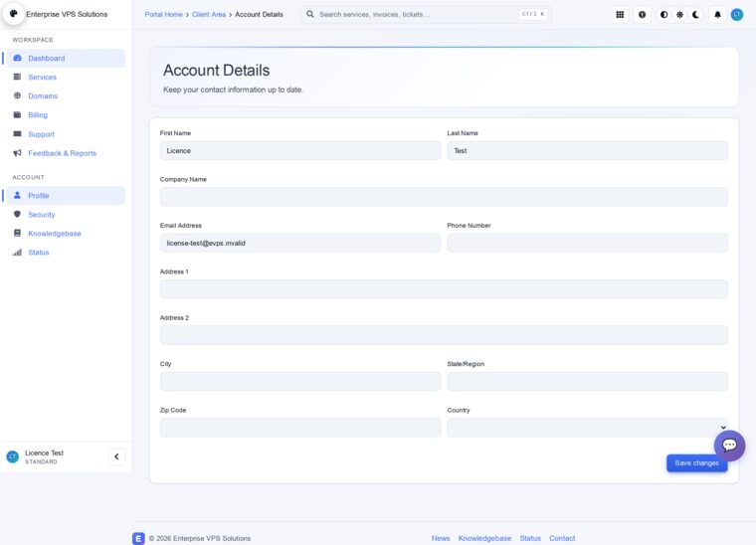Click the State/Region field
Viewport: 756px width, 545px height.
click(x=587, y=381)
